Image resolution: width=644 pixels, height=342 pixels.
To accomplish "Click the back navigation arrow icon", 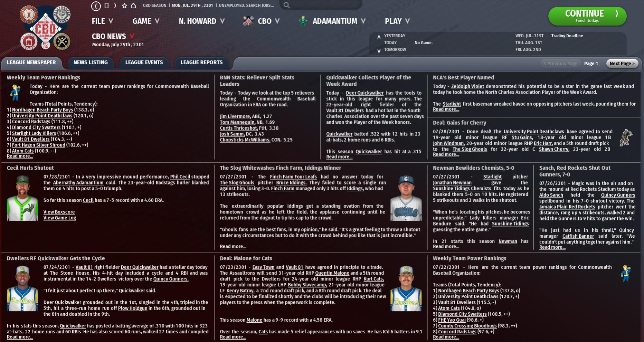I will pos(96,6).
